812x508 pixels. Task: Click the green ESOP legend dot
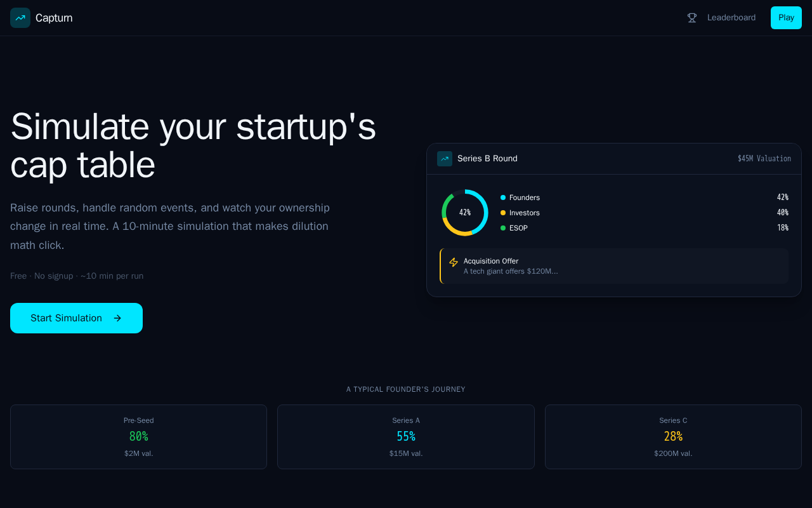pos(503,228)
